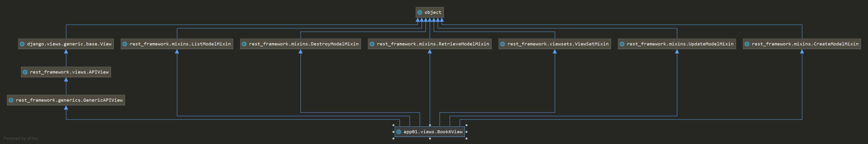Image resolution: width=868 pixels, height=144 pixels.
Task: Select rest_framework.mixins.DestroyModelMixin node
Action: [x=301, y=44]
